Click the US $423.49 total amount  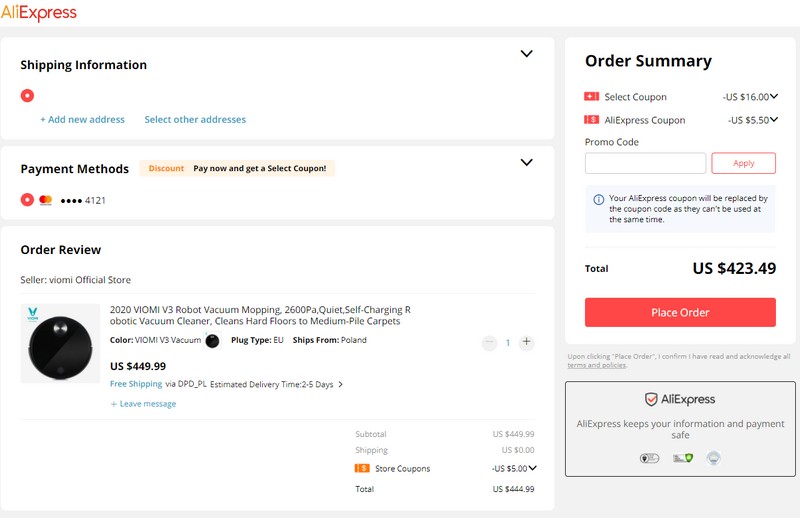734,268
